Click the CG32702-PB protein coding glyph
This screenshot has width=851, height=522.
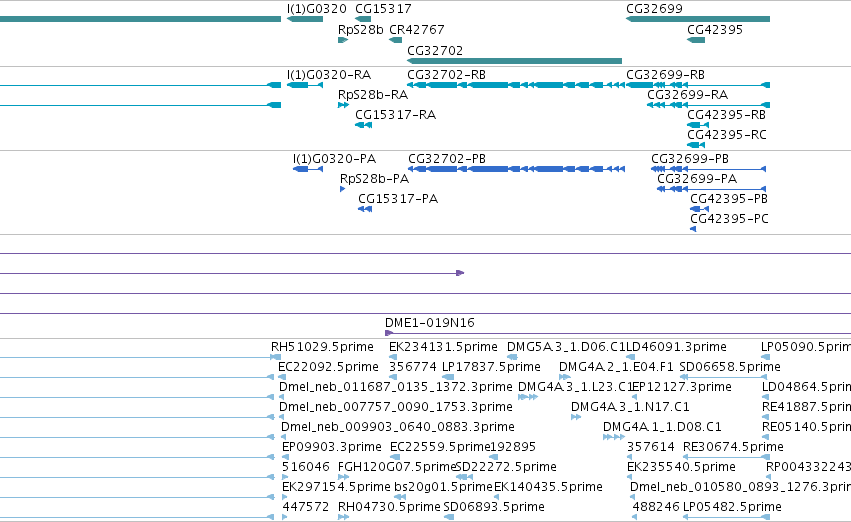pos(517,169)
